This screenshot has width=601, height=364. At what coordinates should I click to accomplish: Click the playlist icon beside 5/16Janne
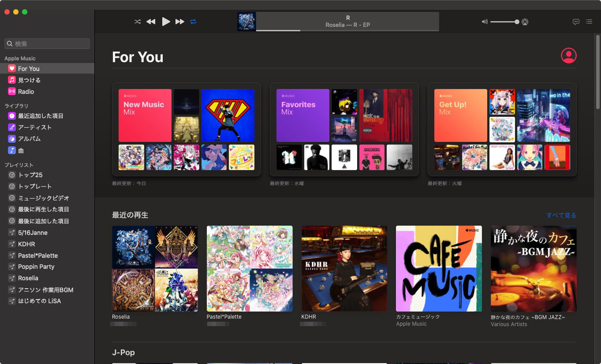coord(12,233)
